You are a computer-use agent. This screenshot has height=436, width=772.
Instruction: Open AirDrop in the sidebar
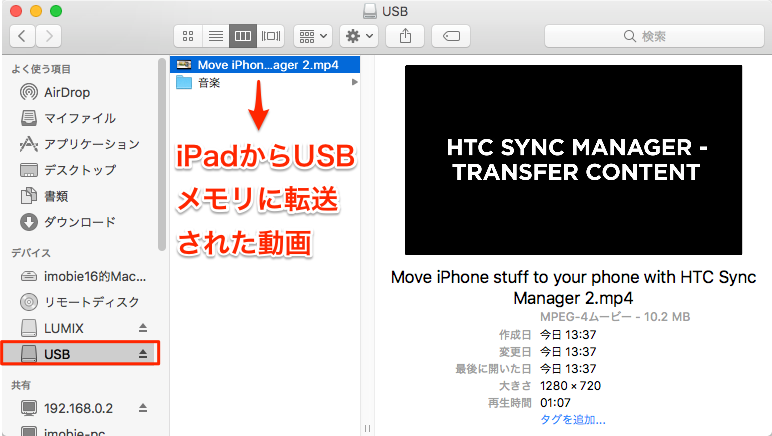(x=67, y=93)
